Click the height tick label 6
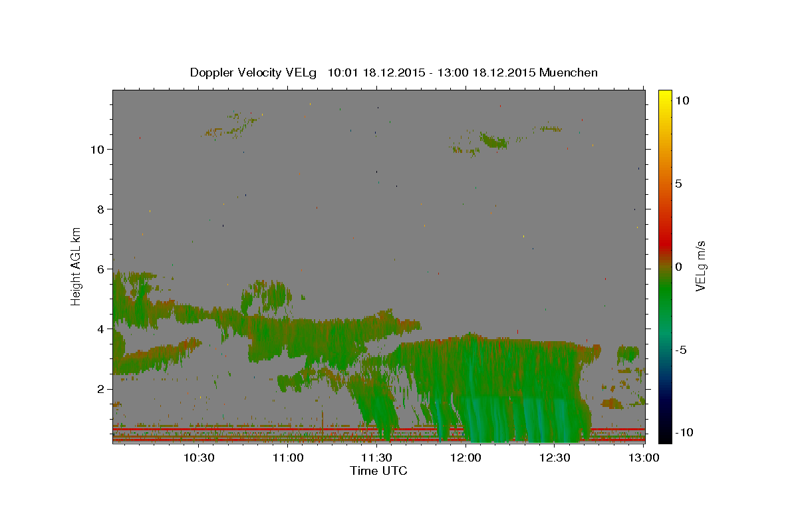This screenshot has height=532, width=798. click(x=100, y=269)
